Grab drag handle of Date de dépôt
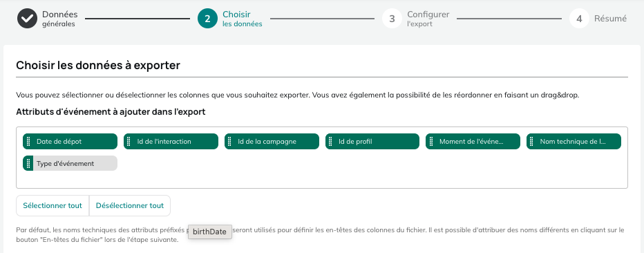644x253 pixels. [28, 141]
